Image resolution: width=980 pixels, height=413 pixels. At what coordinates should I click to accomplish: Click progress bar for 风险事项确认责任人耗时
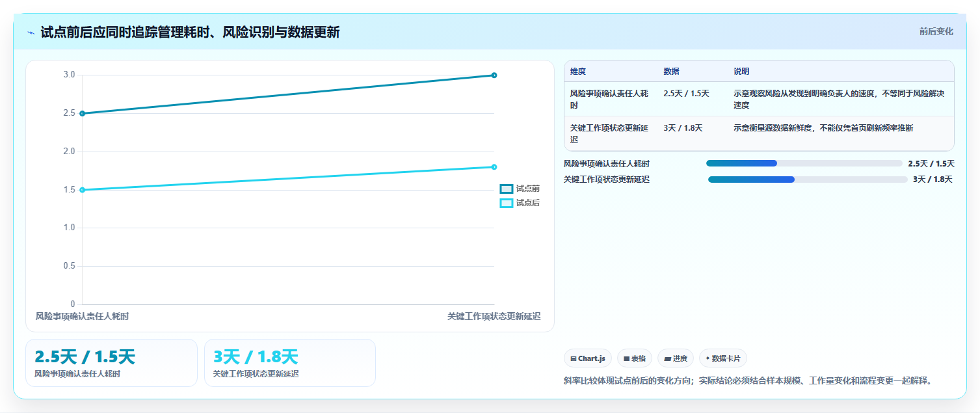point(804,163)
